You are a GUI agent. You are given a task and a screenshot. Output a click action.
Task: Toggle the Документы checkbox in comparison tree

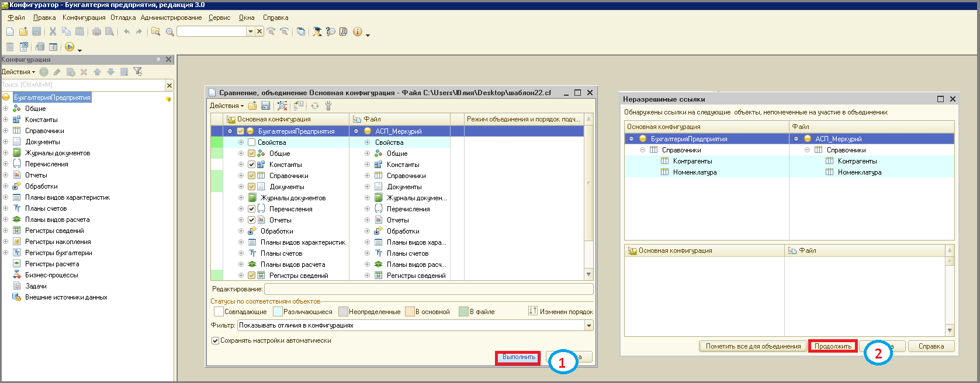click(252, 187)
